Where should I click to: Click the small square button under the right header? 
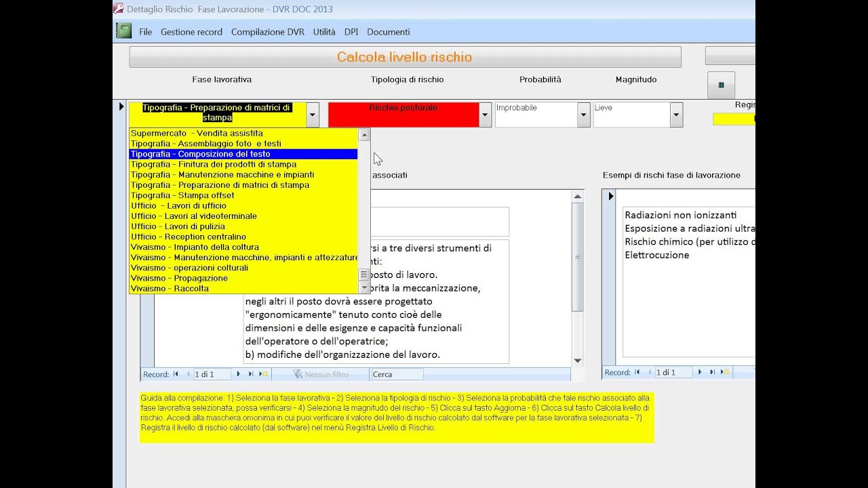pyautogui.click(x=721, y=85)
